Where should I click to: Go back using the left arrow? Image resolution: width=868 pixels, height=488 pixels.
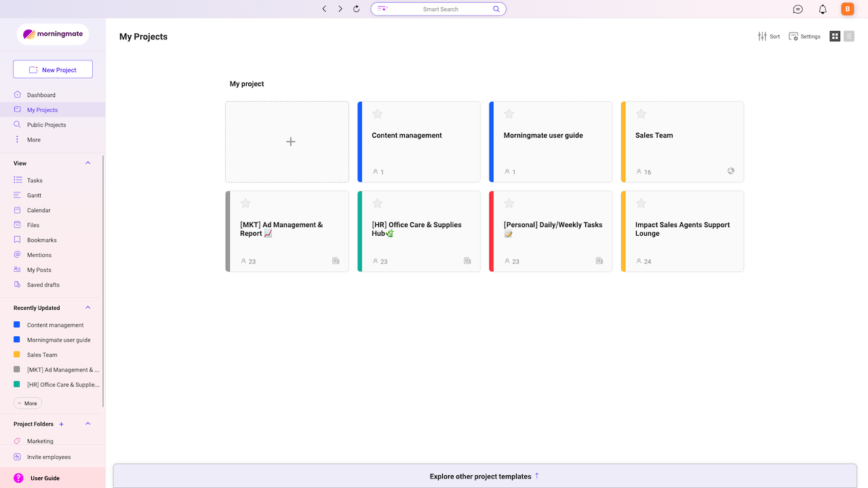[324, 9]
